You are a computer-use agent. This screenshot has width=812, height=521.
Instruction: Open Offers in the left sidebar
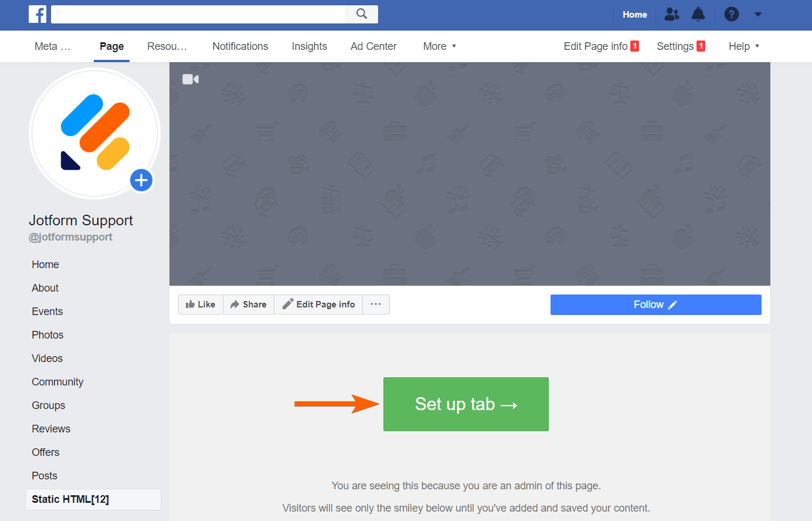point(45,452)
